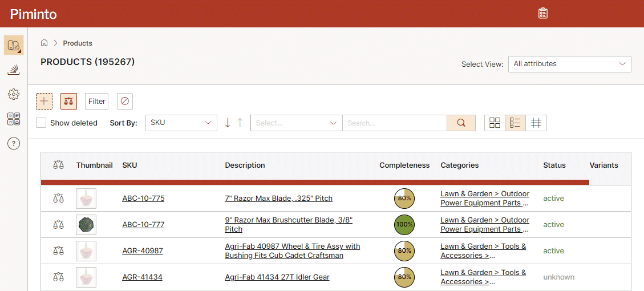Toggle compare for ABC-10-775 row
Viewport: 644px width, 291px height.
click(58, 199)
